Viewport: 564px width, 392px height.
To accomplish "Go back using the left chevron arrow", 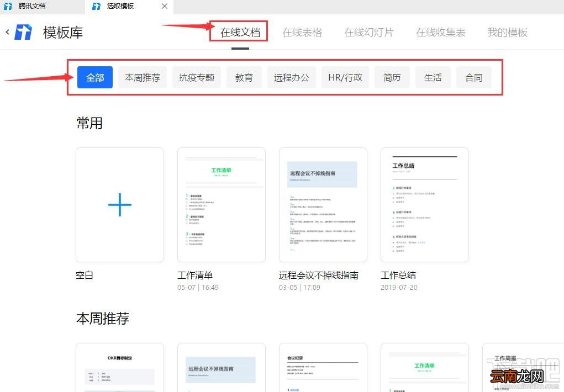I will (7, 32).
